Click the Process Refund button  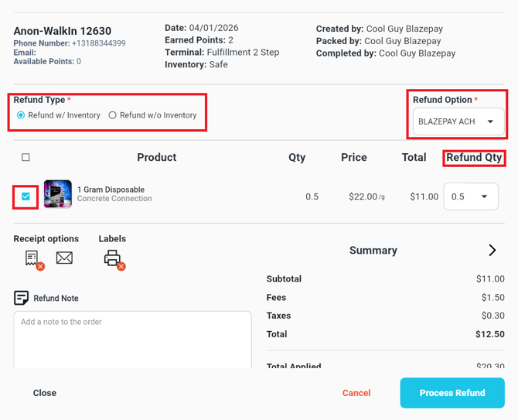point(452,393)
